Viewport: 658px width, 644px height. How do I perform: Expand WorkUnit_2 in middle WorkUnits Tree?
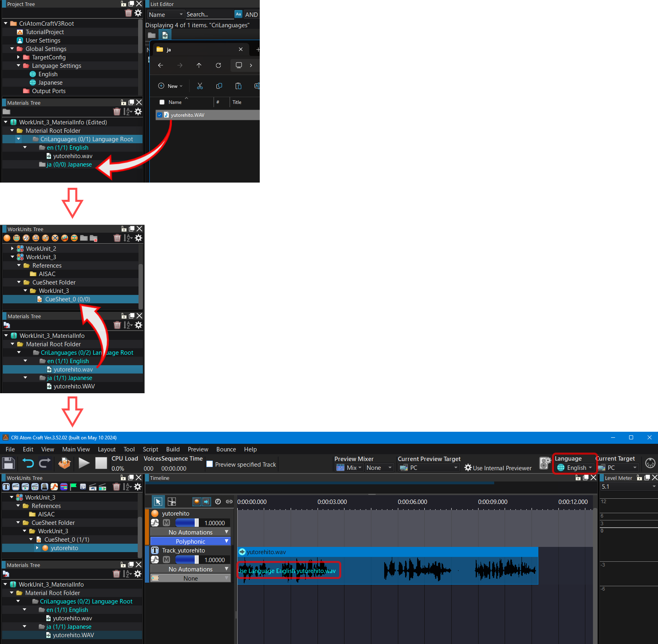(12, 248)
